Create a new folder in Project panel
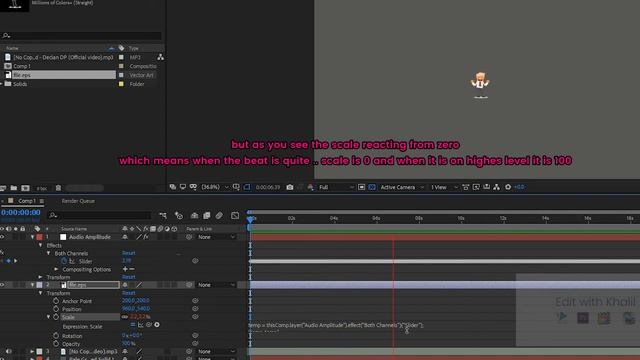Image resolution: width=640 pixels, height=360 pixels. (x=14, y=188)
